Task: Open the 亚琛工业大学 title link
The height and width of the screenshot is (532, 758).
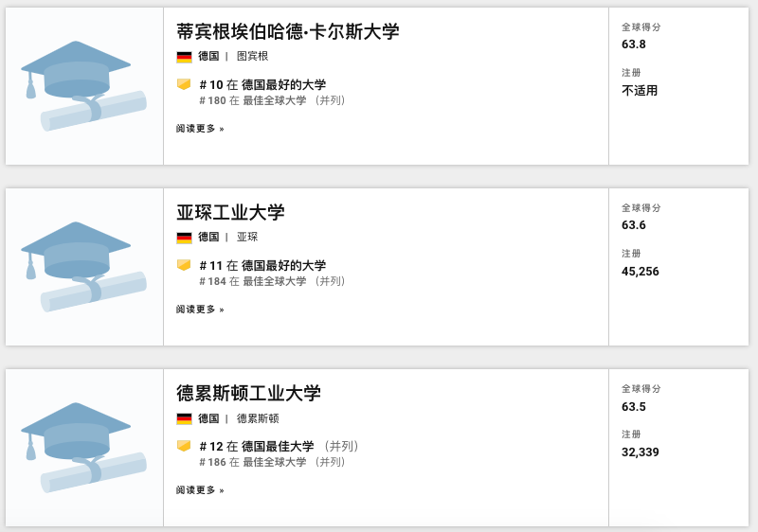Action: [x=230, y=212]
